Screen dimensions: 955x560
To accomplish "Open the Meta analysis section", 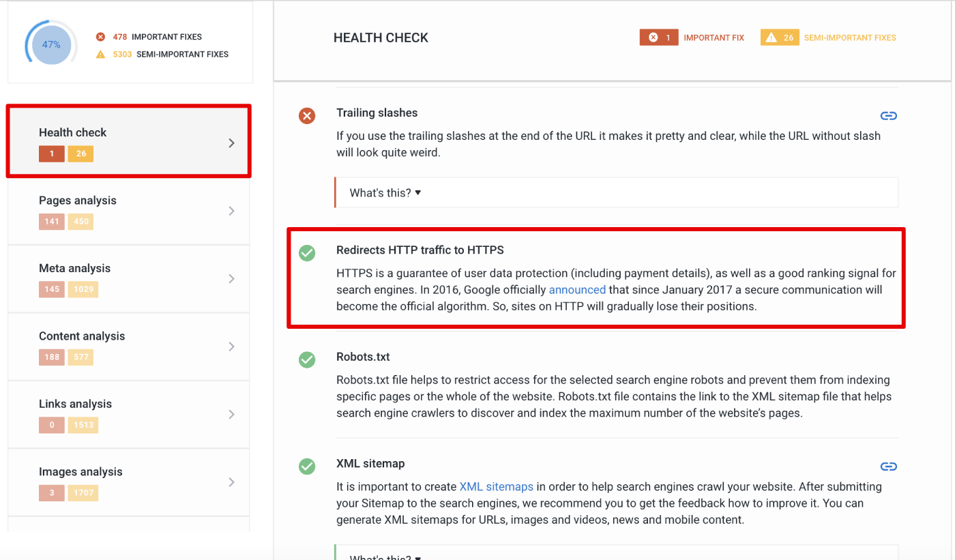I will tap(129, 279).
